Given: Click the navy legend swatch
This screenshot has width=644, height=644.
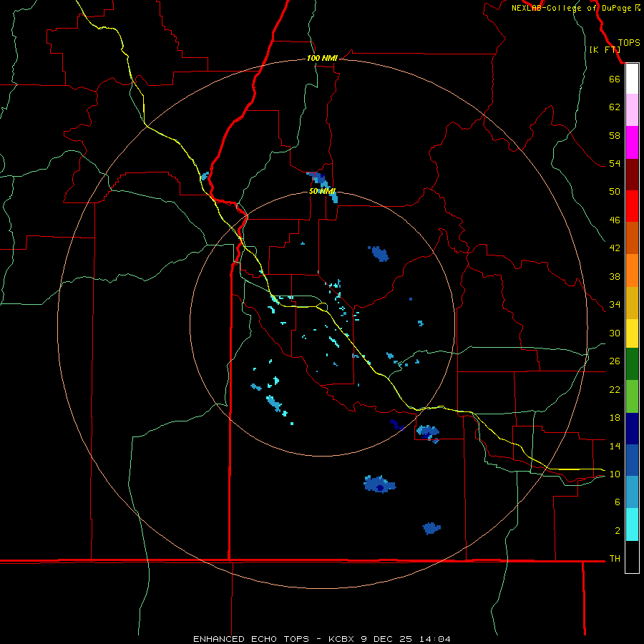Looking at the screenshot, I should pos(632,429).
